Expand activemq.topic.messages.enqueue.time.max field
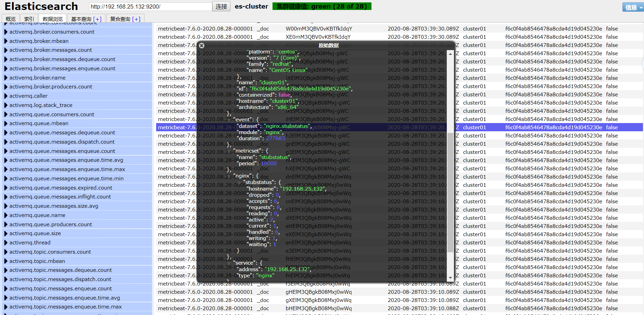 pyautogui.click(x=6, y=307)
